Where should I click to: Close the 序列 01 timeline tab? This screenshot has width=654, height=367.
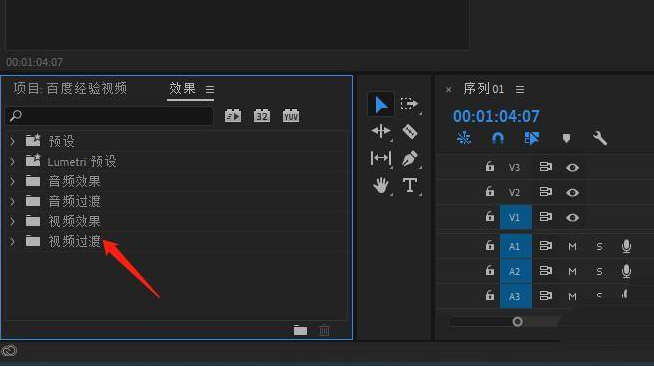pyautogui.click(x=448, y=89)
